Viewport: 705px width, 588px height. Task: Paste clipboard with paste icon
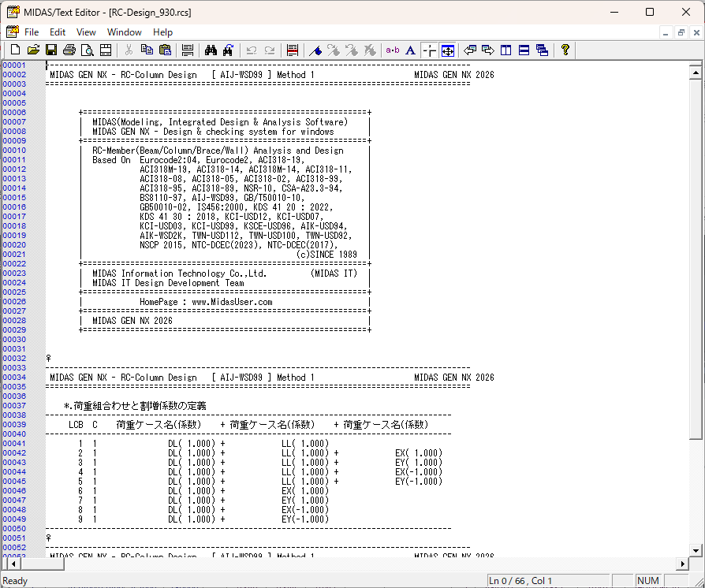pyautogui.click(x=166, y=50)
